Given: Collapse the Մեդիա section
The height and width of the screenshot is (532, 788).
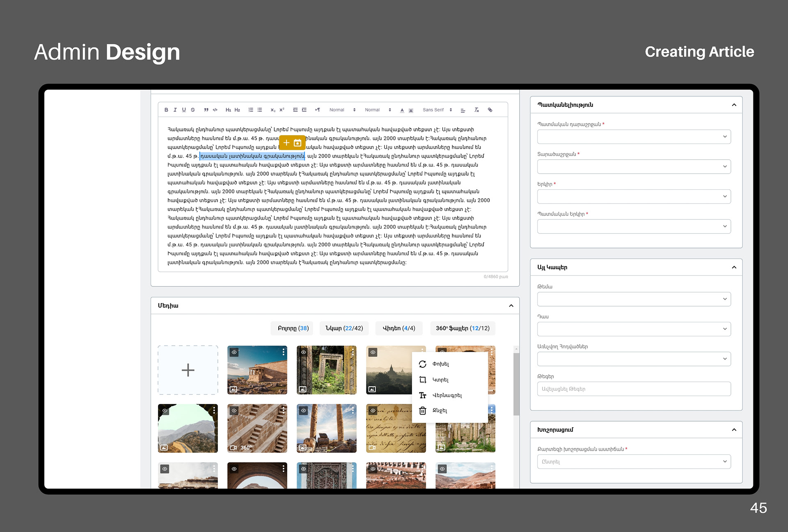Looking at the screenshot, I should pos(511,305).
